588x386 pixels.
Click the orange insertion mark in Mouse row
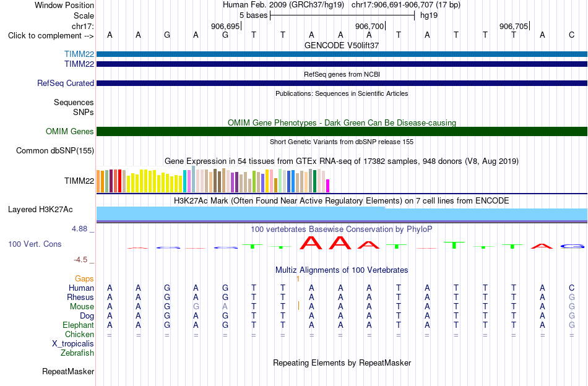298,306
